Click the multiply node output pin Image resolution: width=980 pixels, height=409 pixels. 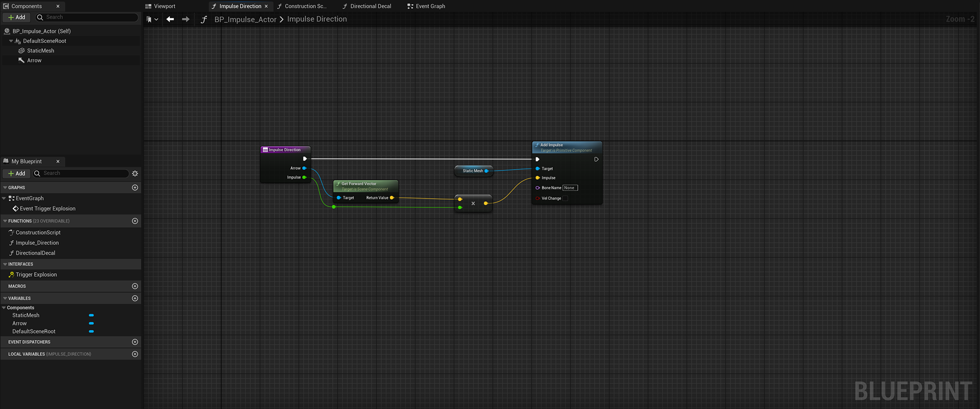coord(486,203)
